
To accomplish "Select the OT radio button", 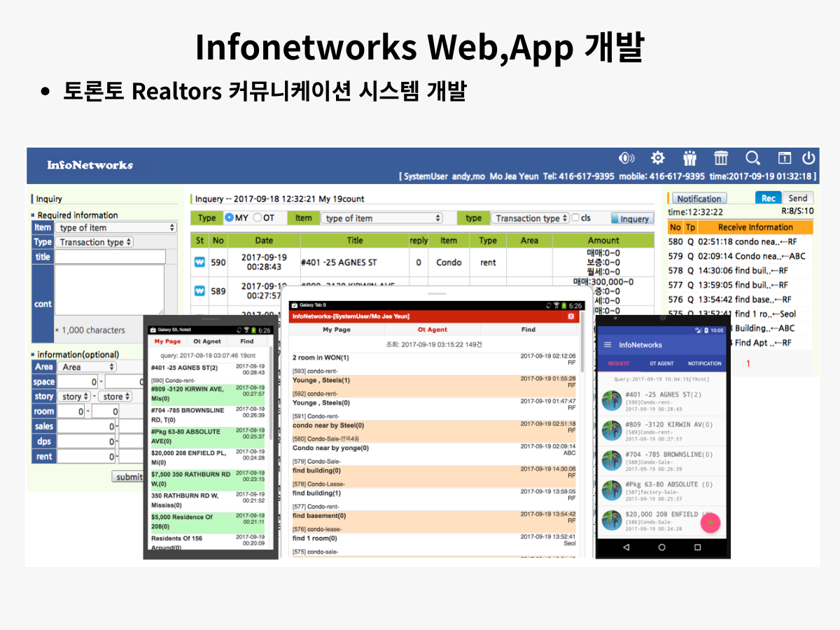I will 258,218.
